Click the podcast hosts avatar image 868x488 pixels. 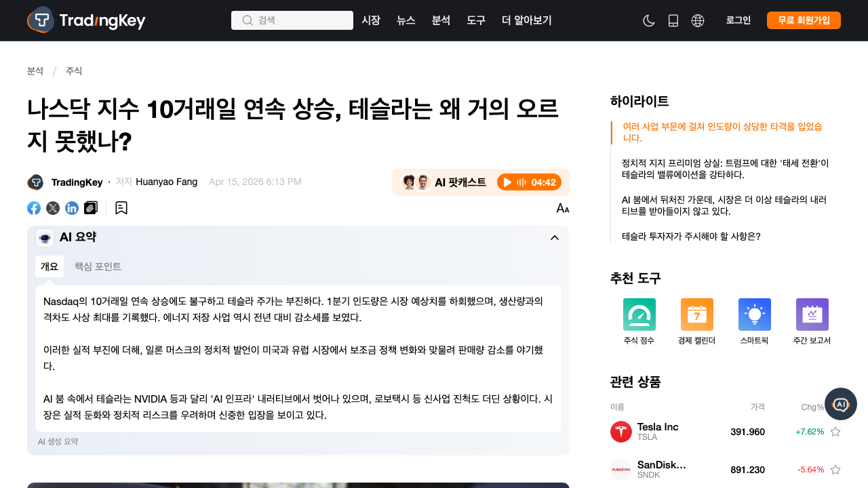(416, 182)
